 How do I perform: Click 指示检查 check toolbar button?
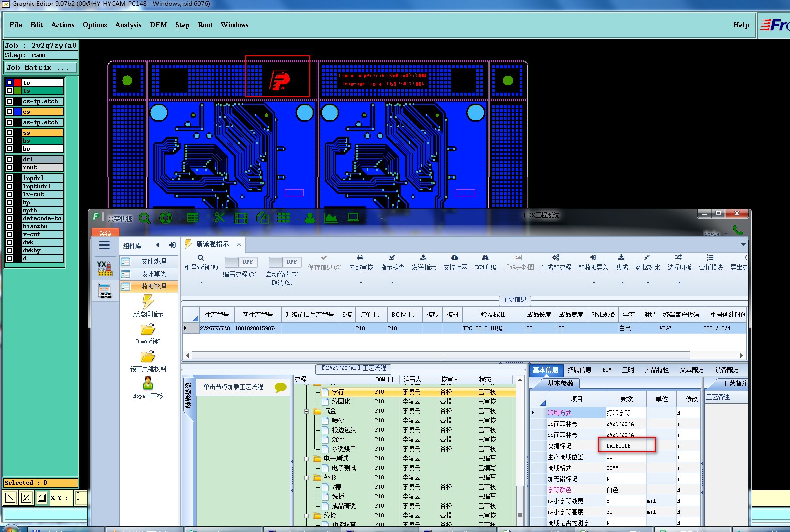(392, 263)
